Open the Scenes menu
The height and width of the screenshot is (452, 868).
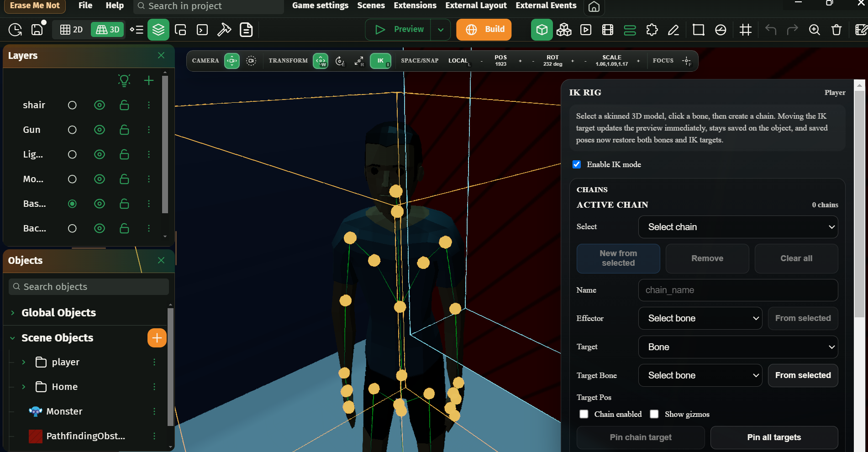pyautogui.click(x=371, y=5)
